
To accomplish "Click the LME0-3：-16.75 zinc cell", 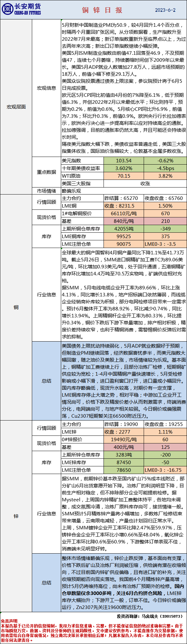I will point(165,470).
